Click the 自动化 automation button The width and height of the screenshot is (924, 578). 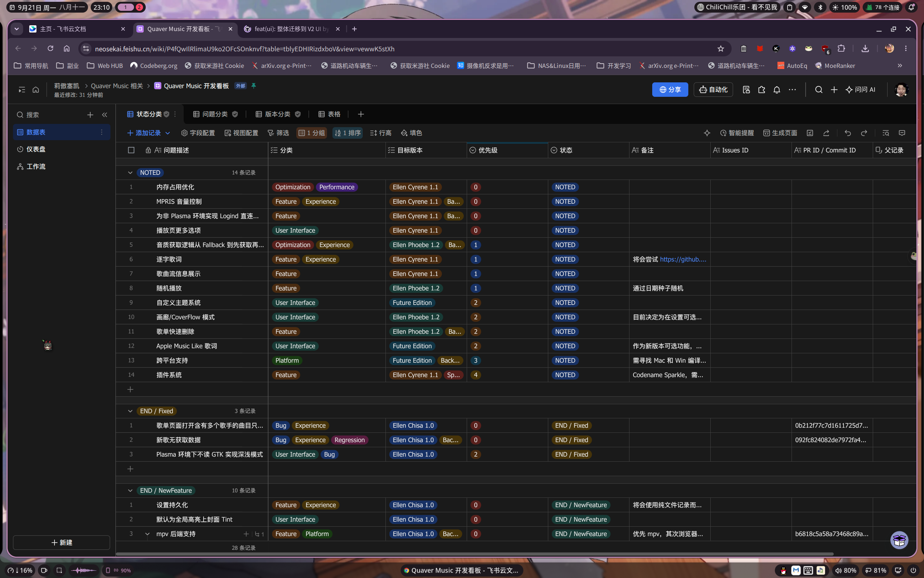click(x=713, y=90)
